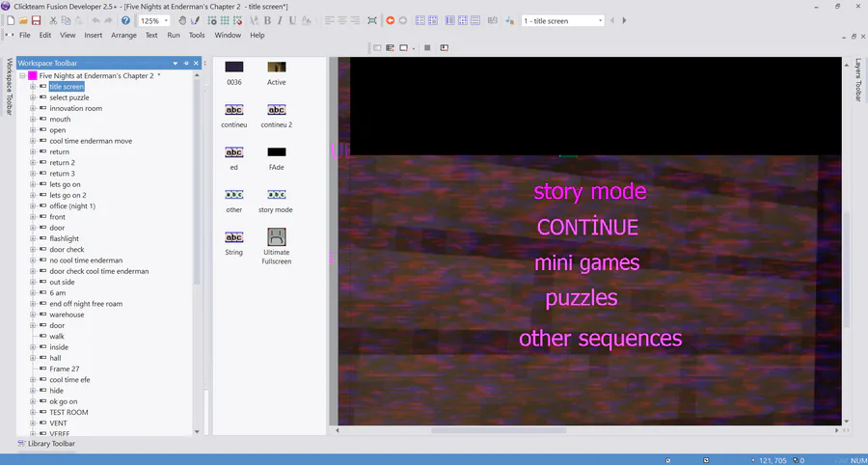
Task: Collapse the Five Nights at Enderman's Chapter 2 root
Action: click(23, 76)
